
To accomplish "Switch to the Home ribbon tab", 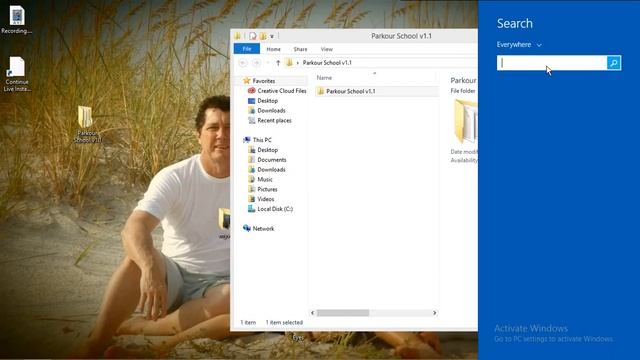I will [273, 49].
